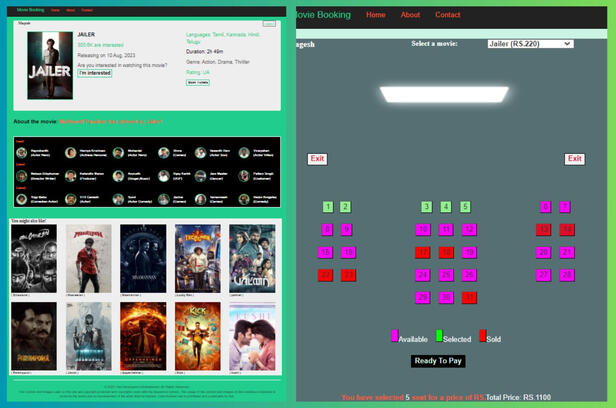Viewport: 616px width, 408px height.
Task: Open About in the seat booking navbar
Action: (x=410, y=15)
